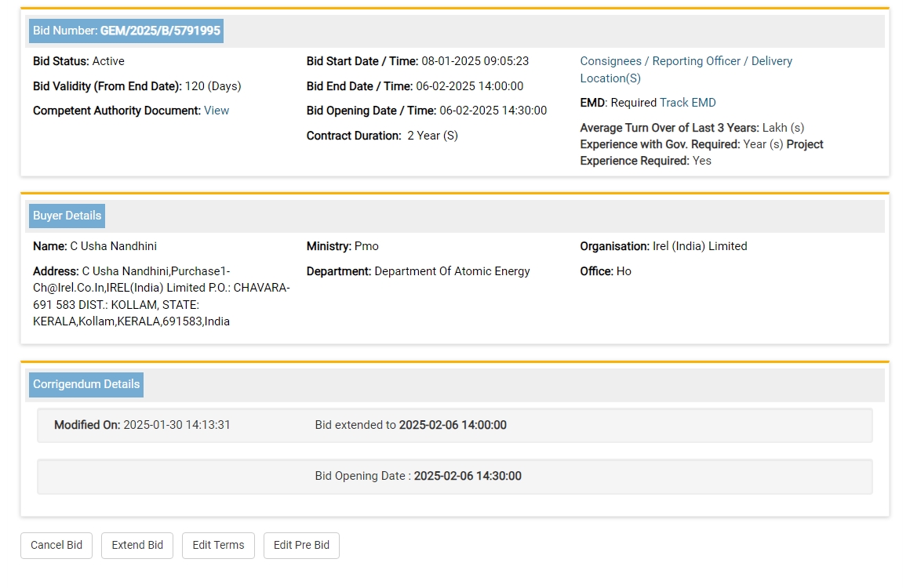This screenshot has height=588, width=910.
Task: Click Office value Ho
Action: 624,271
